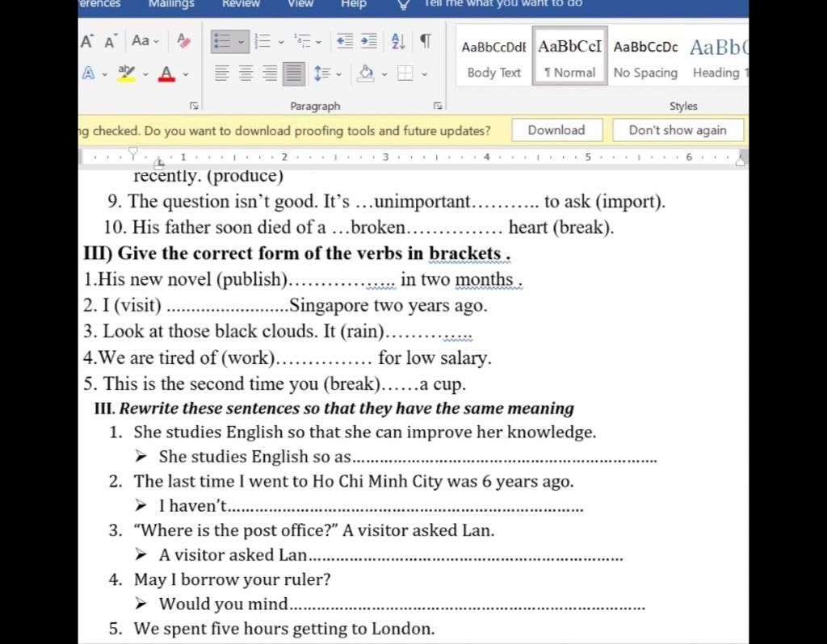Click the first line indent ruler marker
Viewport: 827px width, 644px height.
click(133, 153)
